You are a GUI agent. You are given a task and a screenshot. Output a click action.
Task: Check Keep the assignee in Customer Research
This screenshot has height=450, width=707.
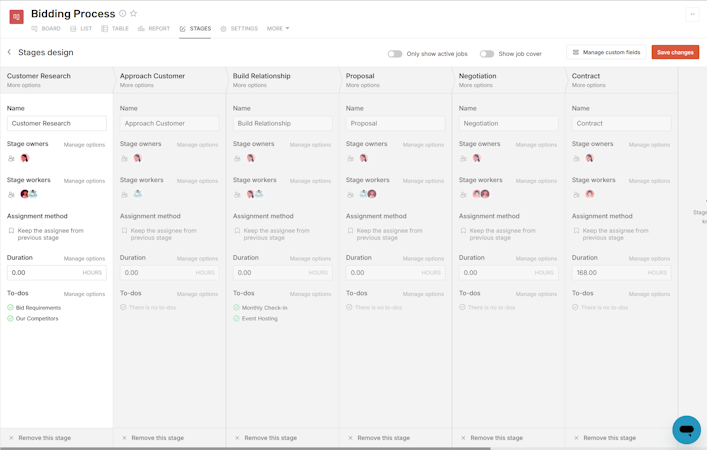click(11, 231)
